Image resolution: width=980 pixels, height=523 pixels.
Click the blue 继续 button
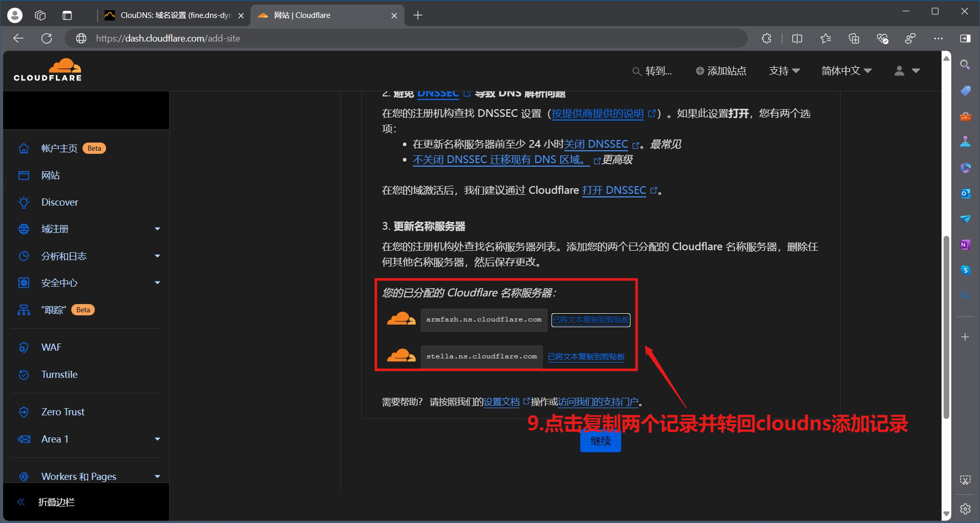pyautogui.click(x=600, y=441)
